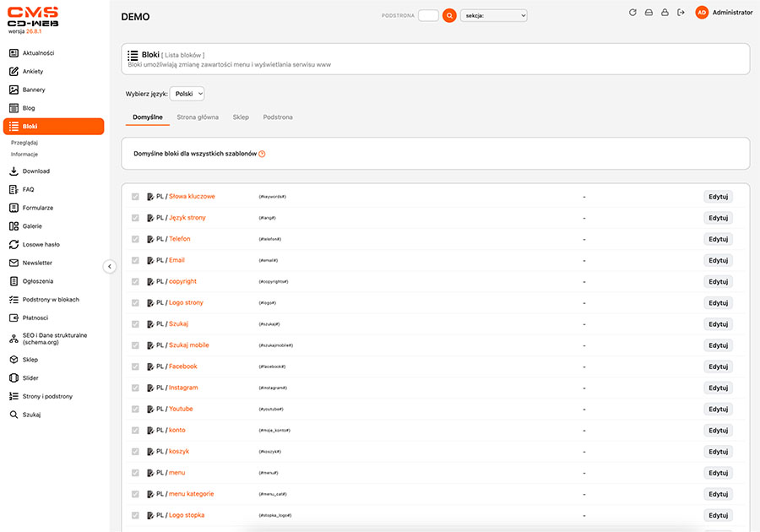760x532 pixels.
Task: Click the Newsletter envelope icon
Action: [14, 263]
